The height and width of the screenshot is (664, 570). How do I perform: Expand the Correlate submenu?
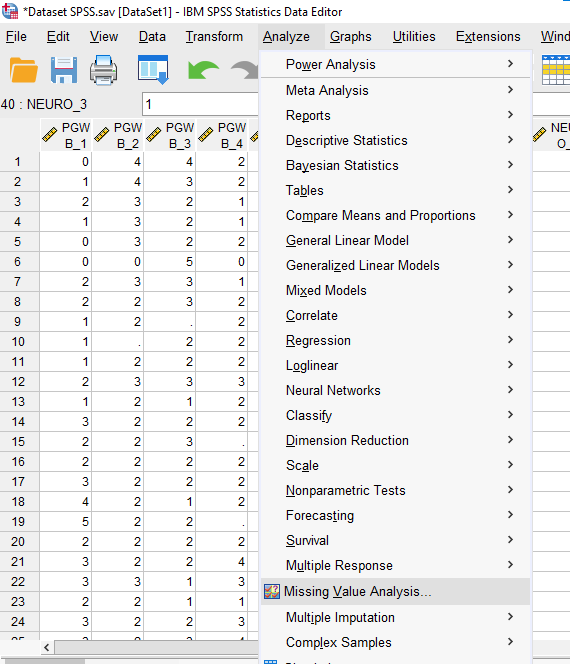pos(396,315)
